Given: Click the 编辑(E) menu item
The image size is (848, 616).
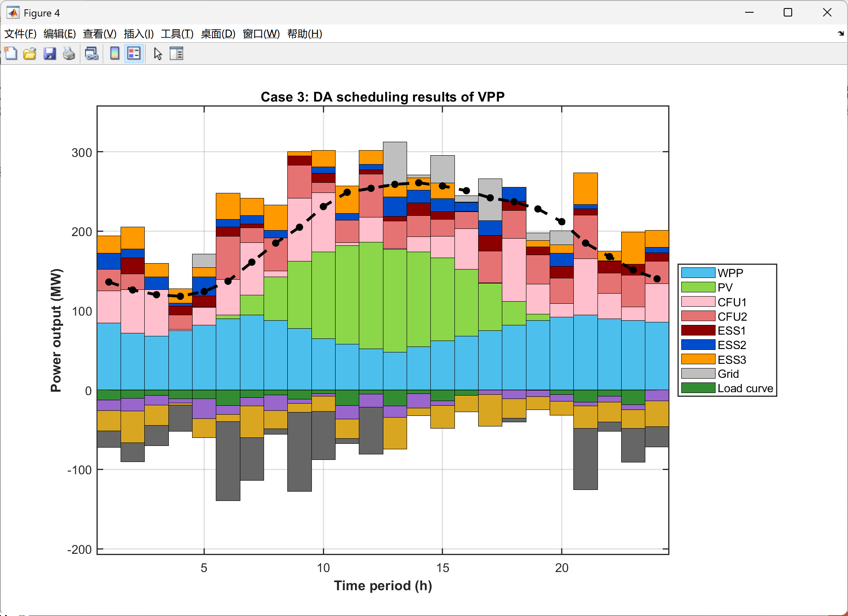Looking at the screenshot, I should [x=60, y=34].
